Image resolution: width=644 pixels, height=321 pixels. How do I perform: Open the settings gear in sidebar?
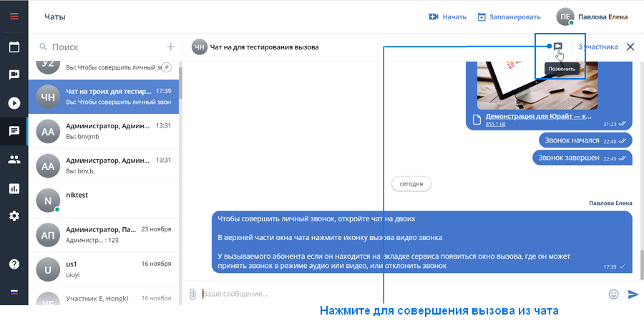tap(14, 216)
